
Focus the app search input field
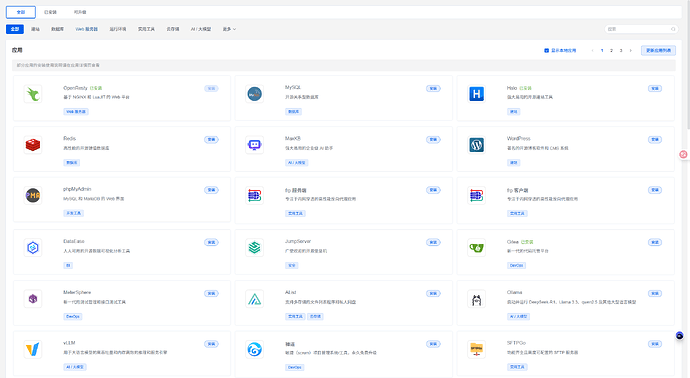pyautogui.click(x=641, y=29)
